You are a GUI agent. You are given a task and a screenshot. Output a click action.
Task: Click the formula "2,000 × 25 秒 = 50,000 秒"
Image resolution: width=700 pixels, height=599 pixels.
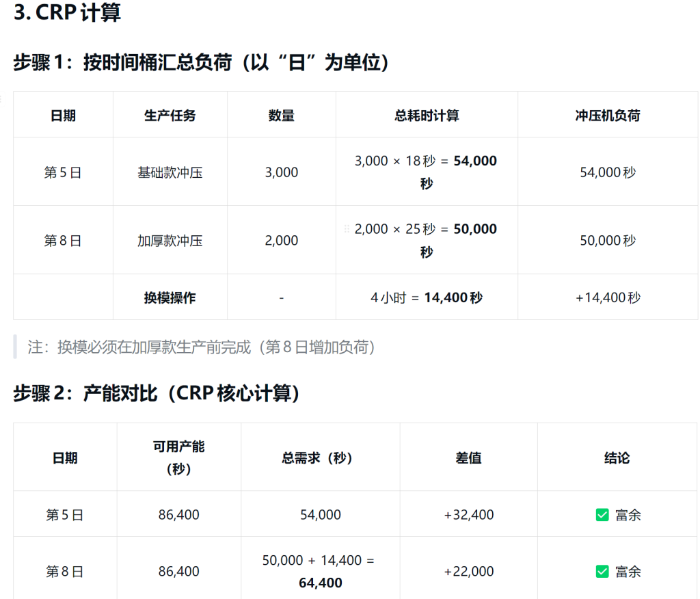[x=426, y=240]
